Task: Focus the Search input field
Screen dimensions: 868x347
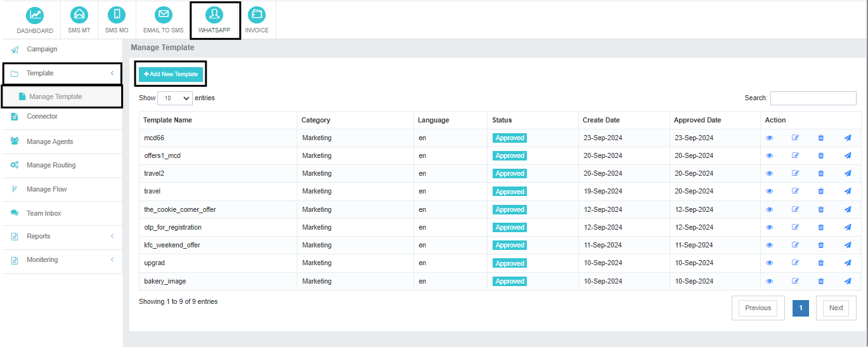Action: tap(813, 98)
